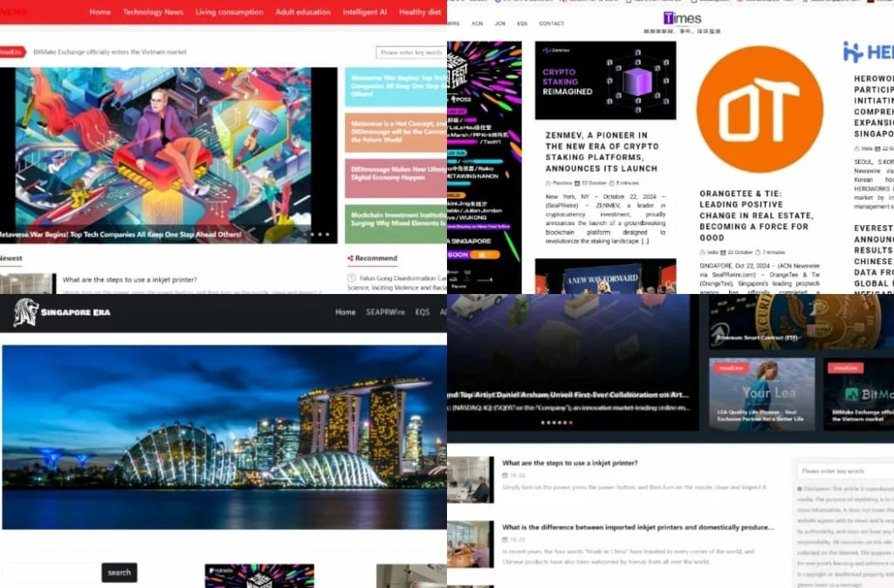Open the festival poster banner on Times page
This screenshot has width=894, height=588.
(x=484, y=167)
